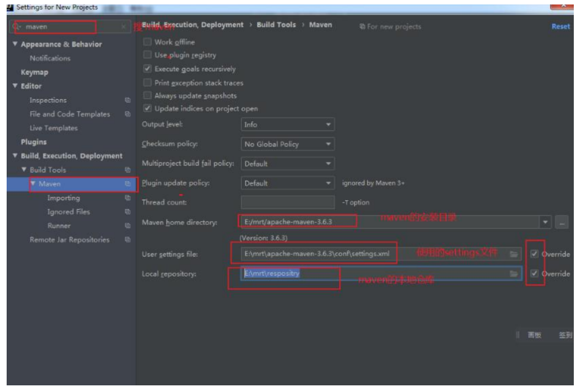This screenshot has width=581, height=392.
Task: Open the Maven home directory browse (...) button
Action: 562,222
